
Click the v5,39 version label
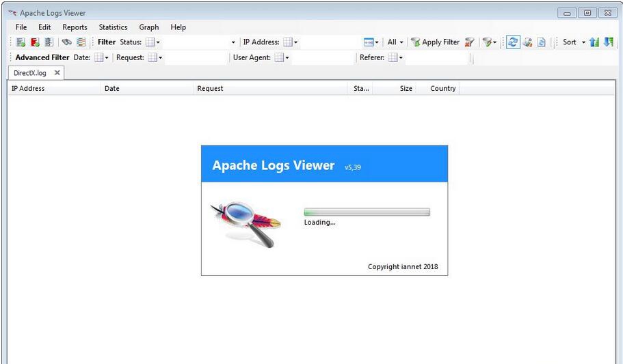(x=353, y=167)
